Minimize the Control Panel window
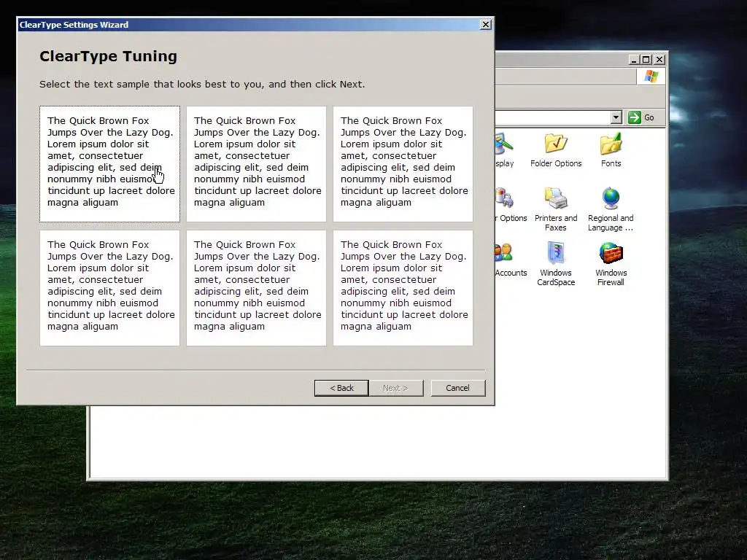The width and height of the screenshot is (747, 560). coord(633,60)
